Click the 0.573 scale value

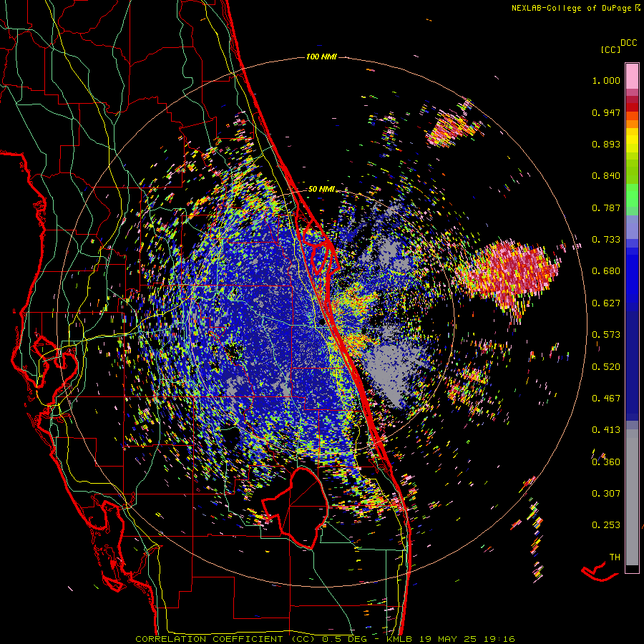click(606, 335)
